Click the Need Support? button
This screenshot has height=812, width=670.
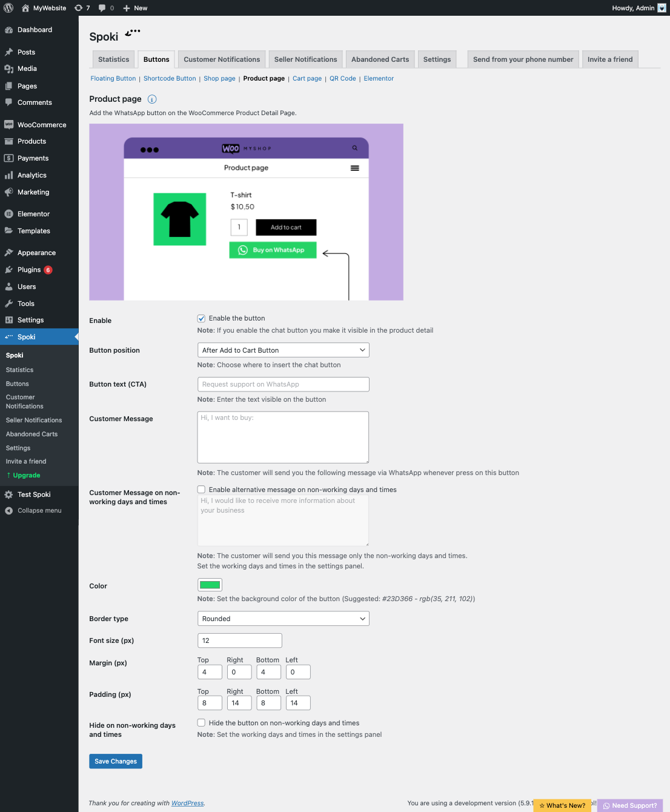630,805
